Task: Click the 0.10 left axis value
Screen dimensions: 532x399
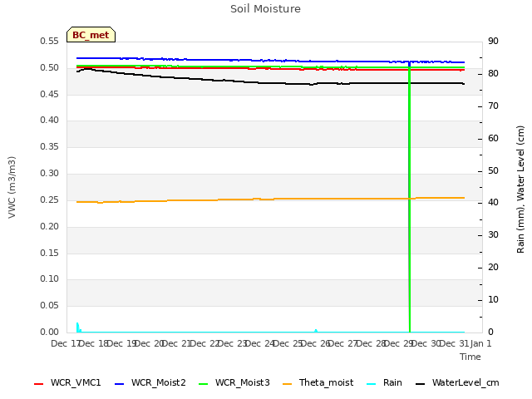Action: coord(50,279)
